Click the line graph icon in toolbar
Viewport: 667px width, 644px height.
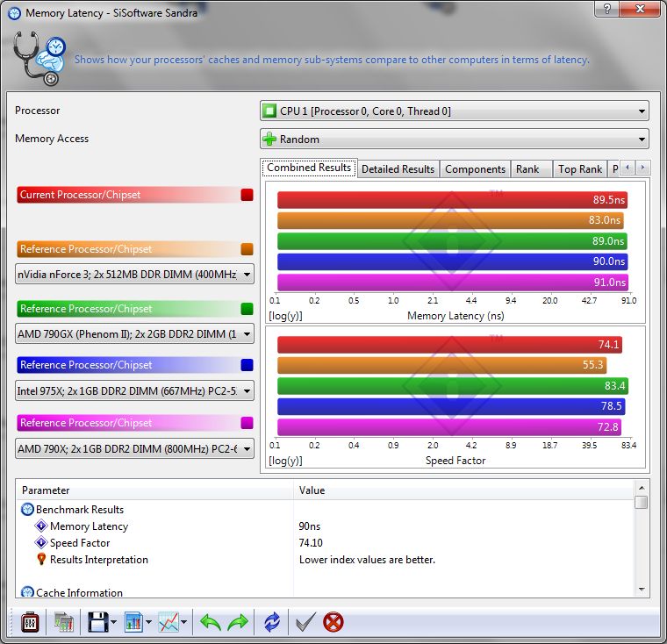click(169, 622)
